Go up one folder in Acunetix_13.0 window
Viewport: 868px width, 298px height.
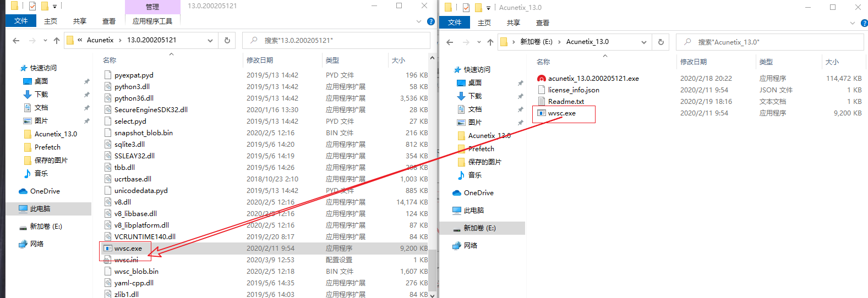click(490, 42)
